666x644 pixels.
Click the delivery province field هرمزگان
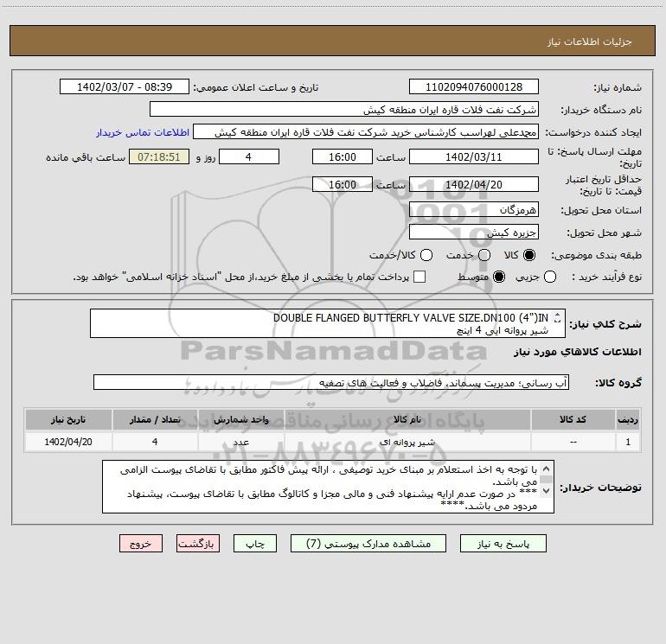tap(474, 210)
